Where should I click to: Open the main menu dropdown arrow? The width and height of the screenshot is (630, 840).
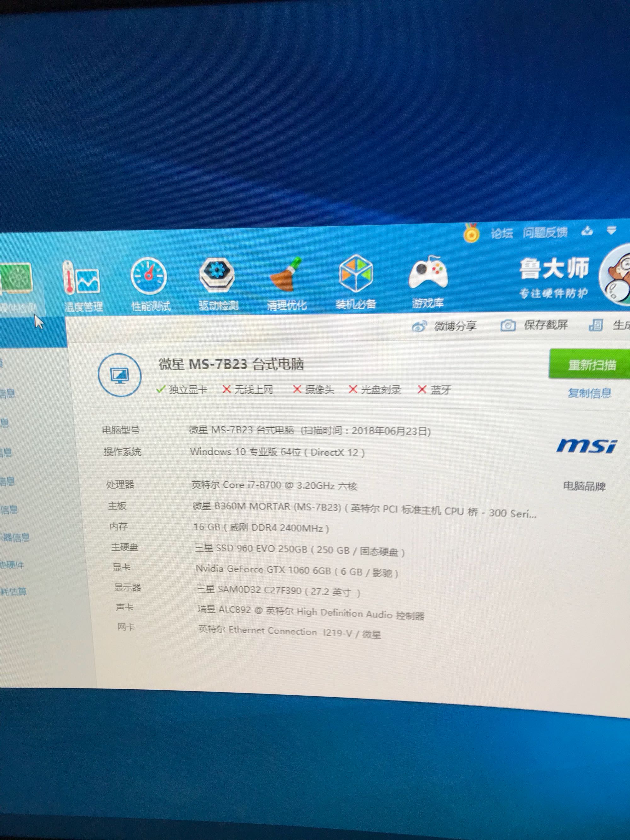pyautogui.click(x=611, y=230)
